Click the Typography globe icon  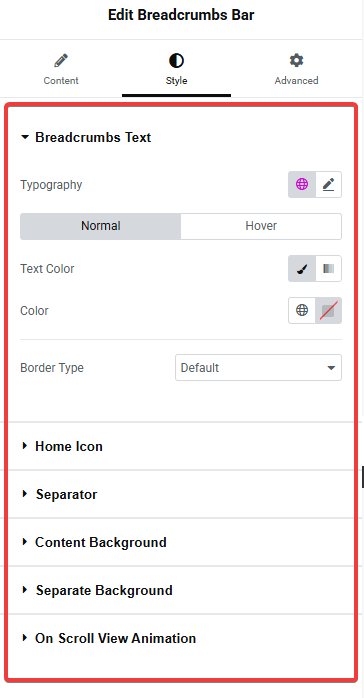pyautogui.click(x=302, y=184)
